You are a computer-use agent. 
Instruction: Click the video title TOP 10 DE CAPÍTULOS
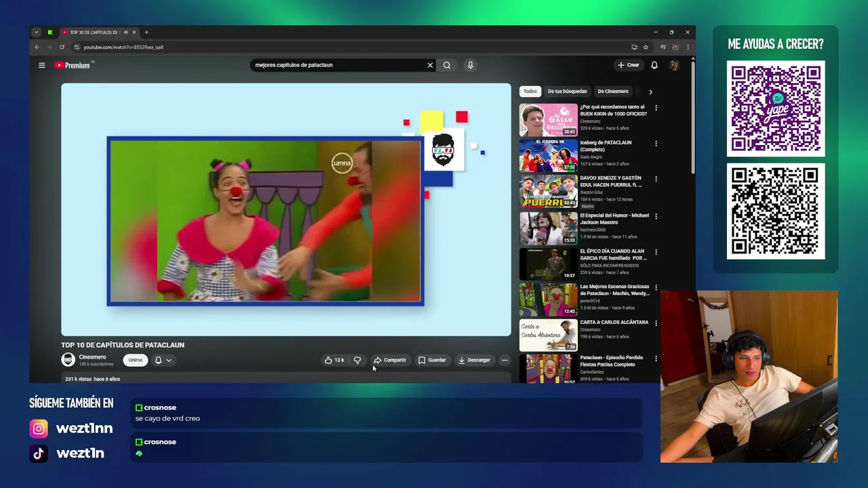[123, 345]
